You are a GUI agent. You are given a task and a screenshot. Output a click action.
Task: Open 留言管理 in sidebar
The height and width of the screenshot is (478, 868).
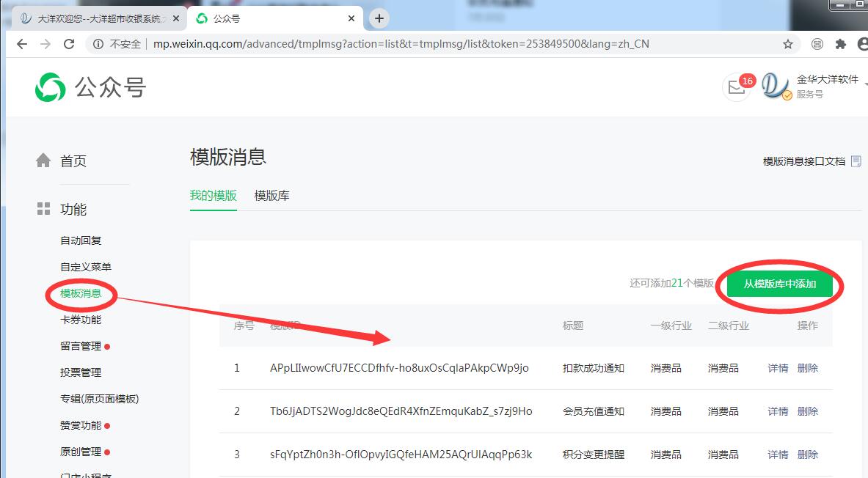point(81,346)
